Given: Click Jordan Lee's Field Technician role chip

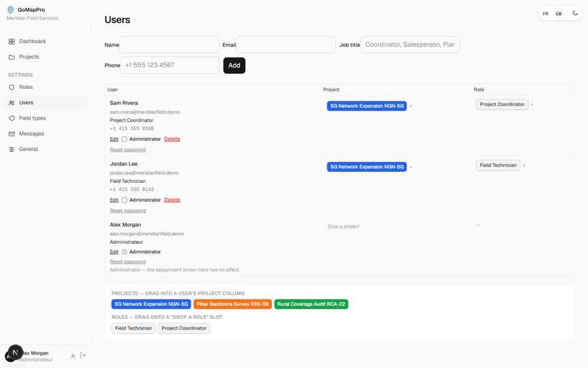Looking at the screenshot, I should click(x=498, y=165).
